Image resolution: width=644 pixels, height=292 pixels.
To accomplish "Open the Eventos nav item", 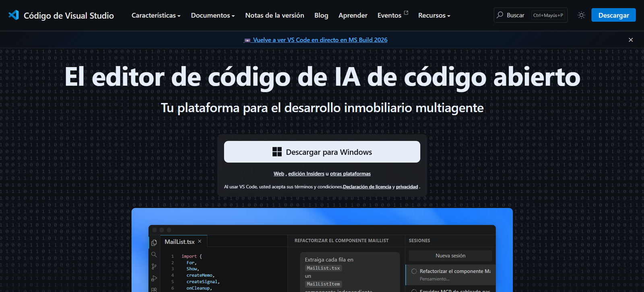I will 389,15.
